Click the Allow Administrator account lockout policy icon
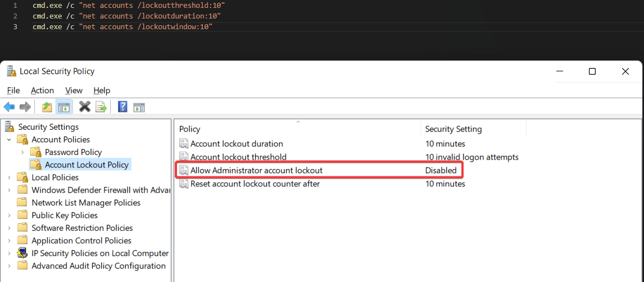The image size is (644, 282). pyautogui.click(x=184, y=170)
